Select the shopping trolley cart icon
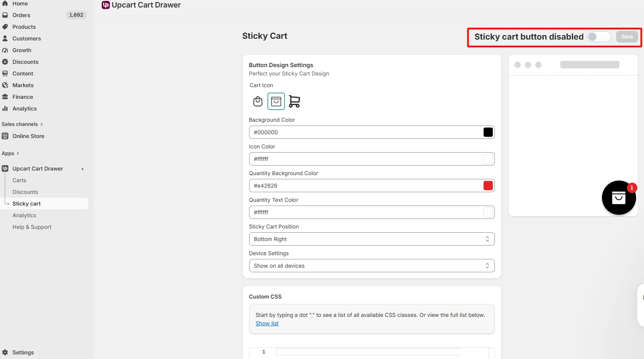 point(295,101)
